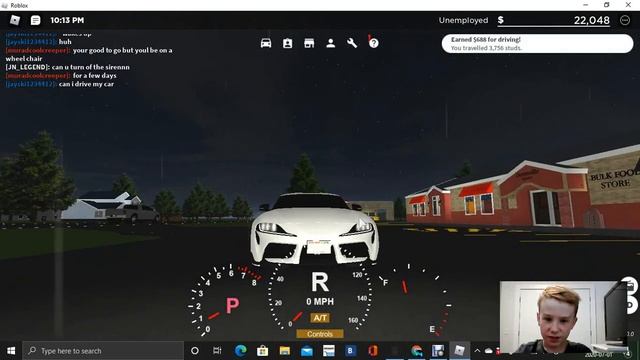This screenshot has width=640, height=360.
Task: Click the "can i drive my car" chat message
Action: pyautogui.click(x=87, y=84)
